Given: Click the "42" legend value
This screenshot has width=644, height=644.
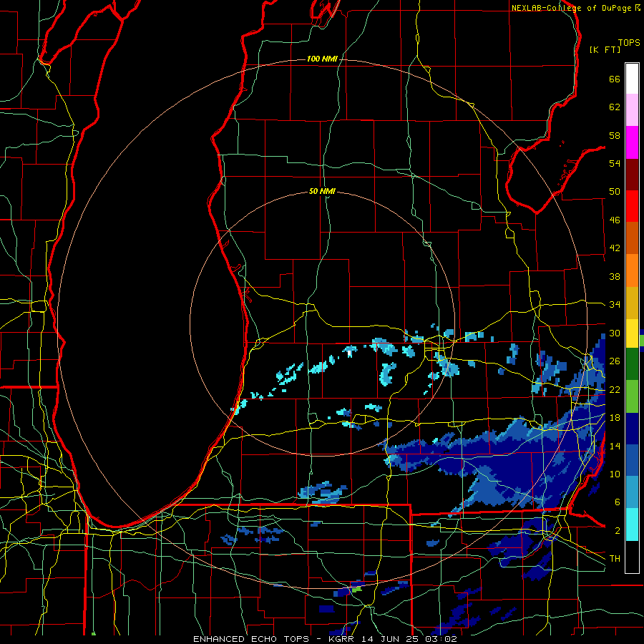Looking at the screenshot, I should tap(615, 248).
